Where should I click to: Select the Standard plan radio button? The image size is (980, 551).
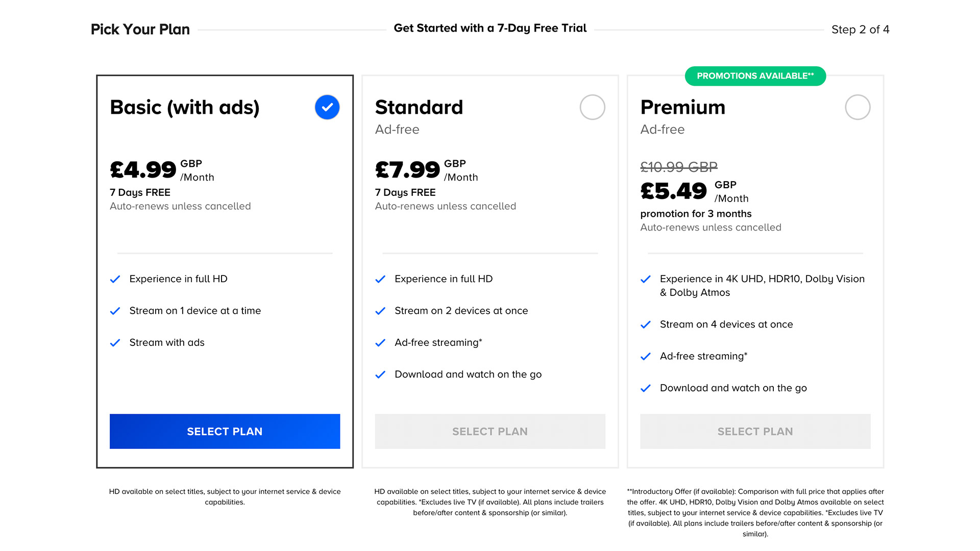click(x=592, y=107)
